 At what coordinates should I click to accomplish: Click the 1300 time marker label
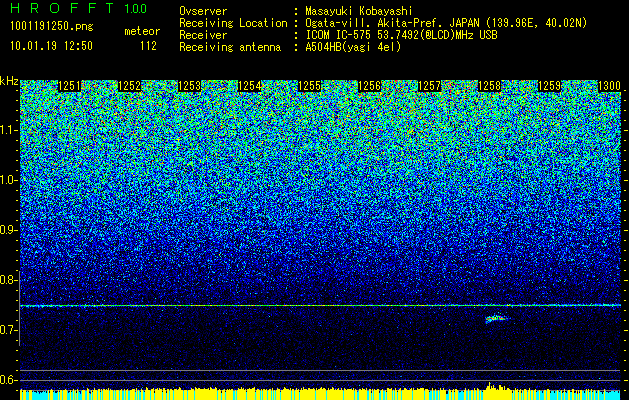(609, 86)
